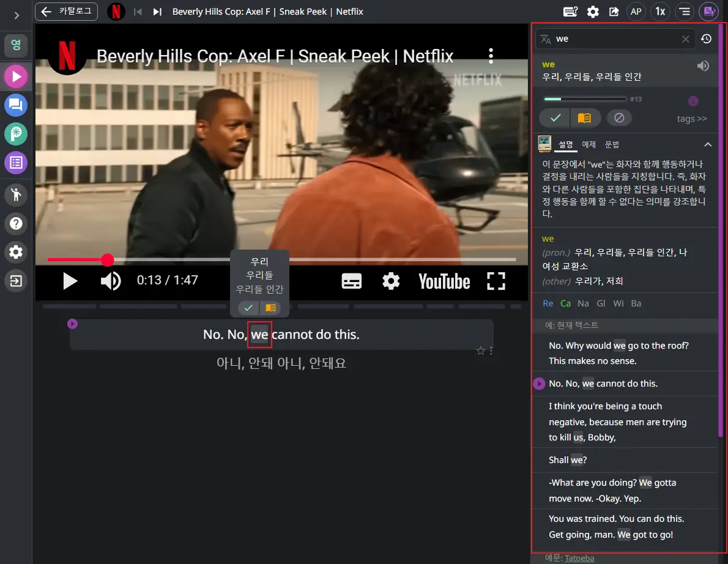Click the word 'we' in the subtitle
The image size is (728, 564).
[259, 334]
